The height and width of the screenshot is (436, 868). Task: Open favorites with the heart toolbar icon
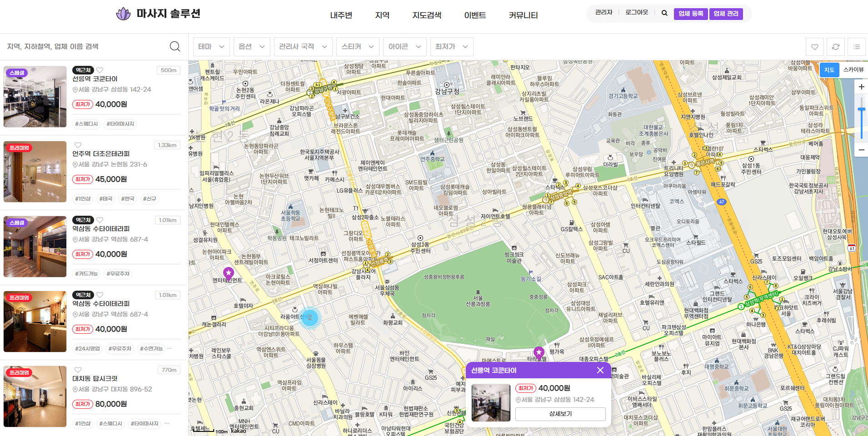(814, 47)
